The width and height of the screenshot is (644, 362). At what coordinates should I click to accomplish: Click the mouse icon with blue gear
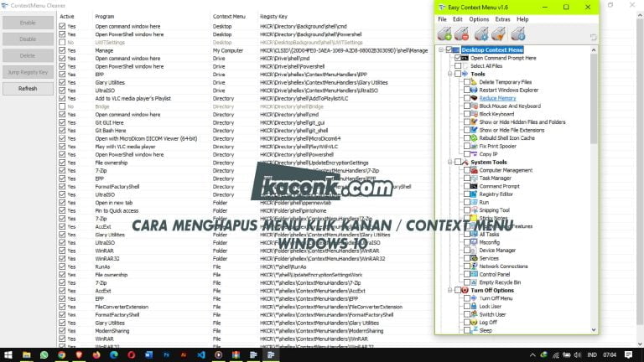(x=481, y=34)
